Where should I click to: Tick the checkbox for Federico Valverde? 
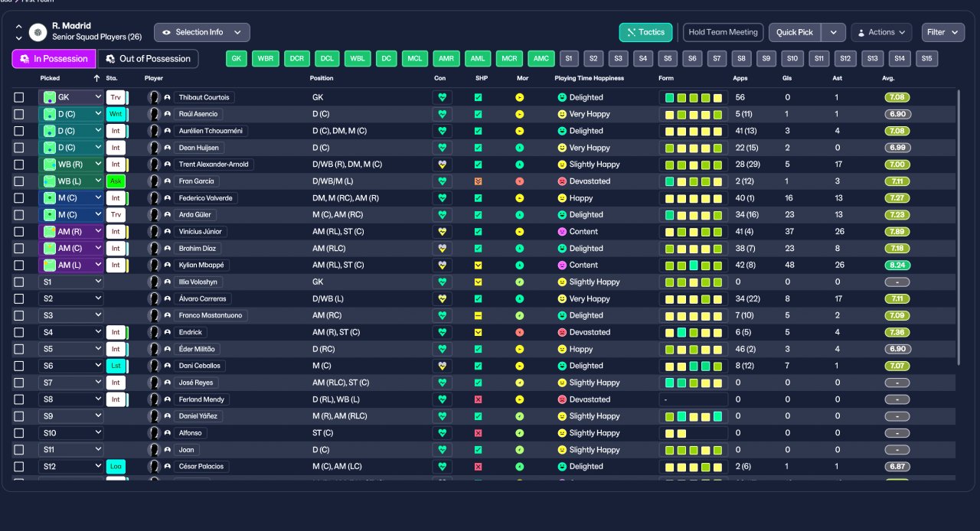coord(19,198)
